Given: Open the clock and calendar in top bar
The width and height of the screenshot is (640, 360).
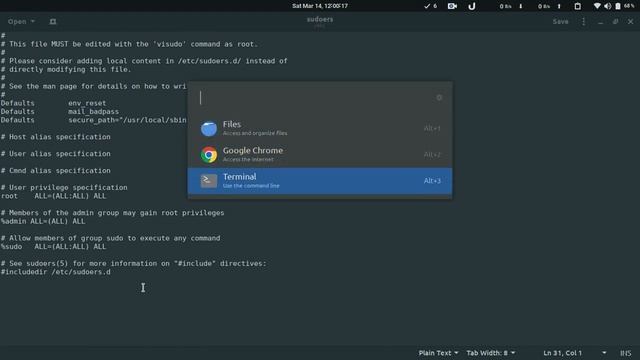Looking at the screenshot, I should click(320, 6).
